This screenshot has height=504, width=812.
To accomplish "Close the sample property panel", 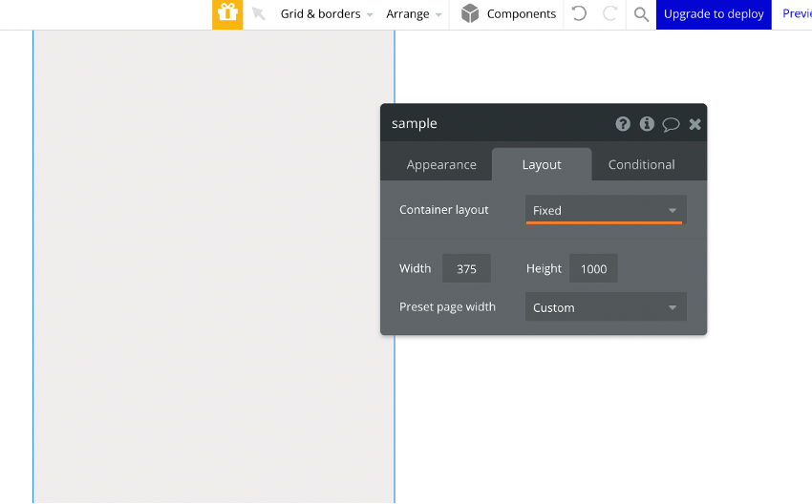I will click(x=694, y=124).
